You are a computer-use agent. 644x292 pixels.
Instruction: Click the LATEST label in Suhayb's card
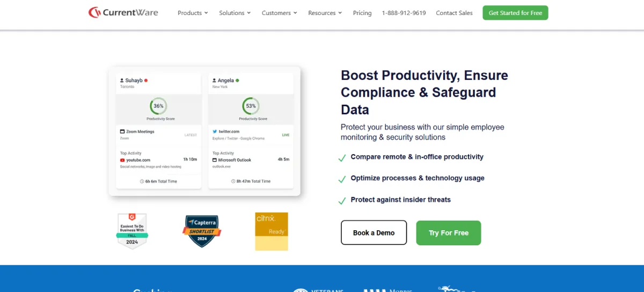point(191,135)
